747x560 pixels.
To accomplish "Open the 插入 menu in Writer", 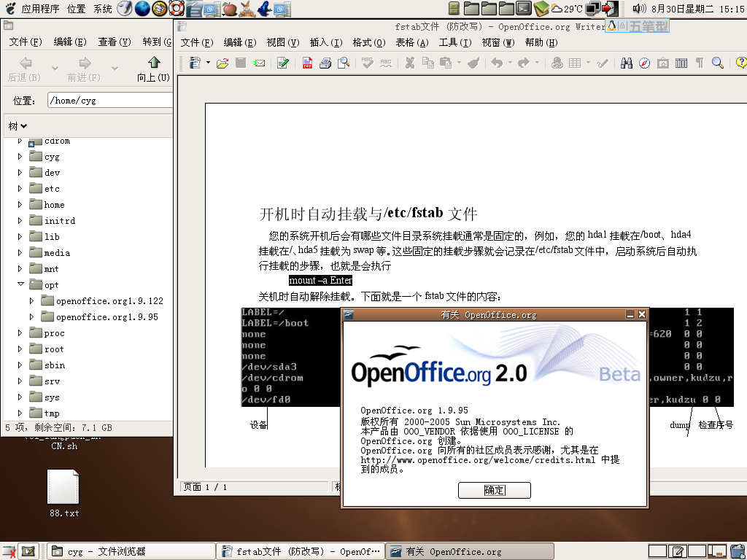I will 325,42.
